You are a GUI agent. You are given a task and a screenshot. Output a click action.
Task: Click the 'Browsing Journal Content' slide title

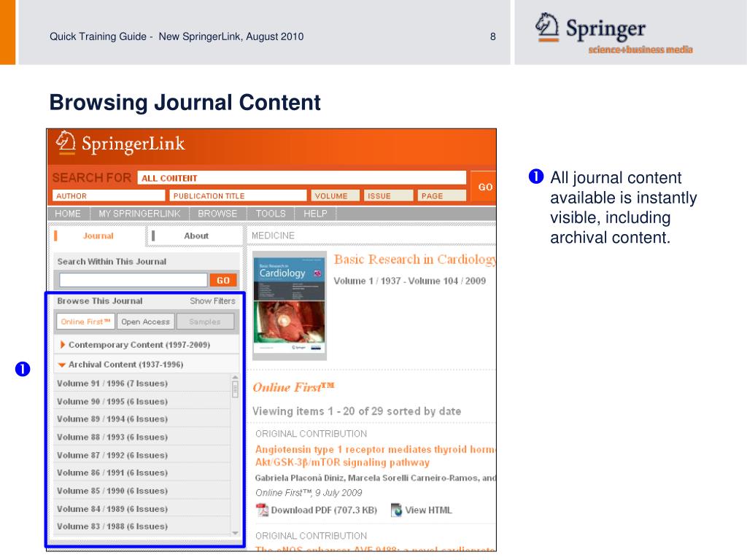(x=185, y=103)
